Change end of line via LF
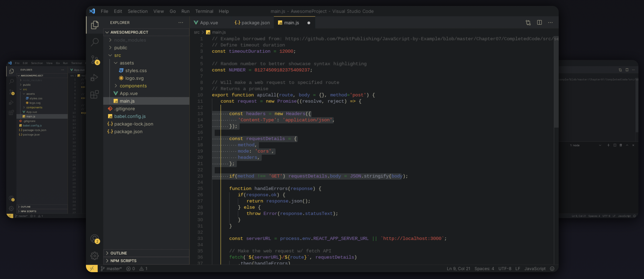644x279 pixels. pyautogui.click(x=518, y=269)
